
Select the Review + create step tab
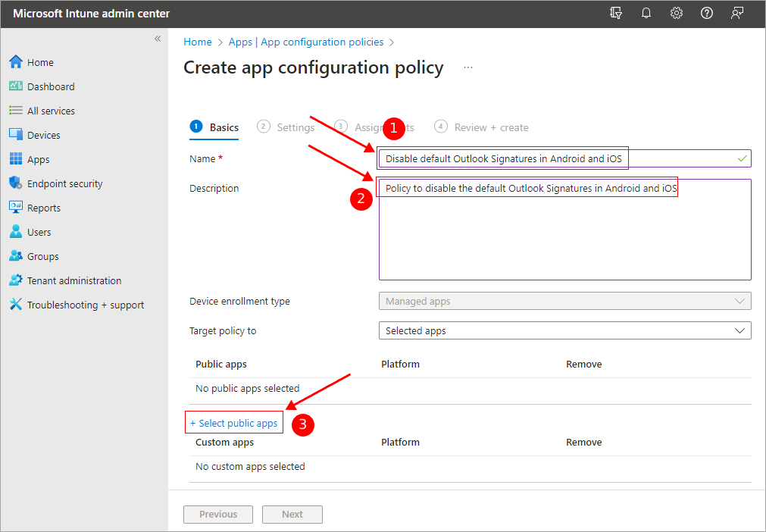coord(481,127)
